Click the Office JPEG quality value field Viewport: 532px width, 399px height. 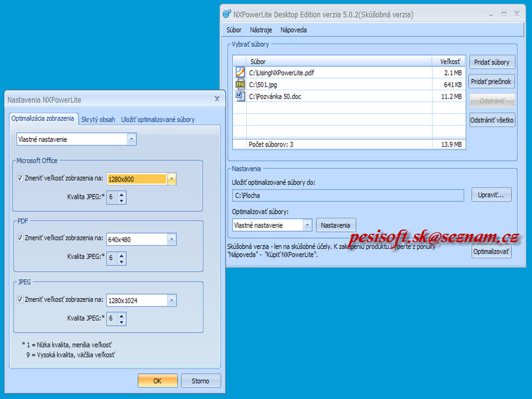click(112, 197)
